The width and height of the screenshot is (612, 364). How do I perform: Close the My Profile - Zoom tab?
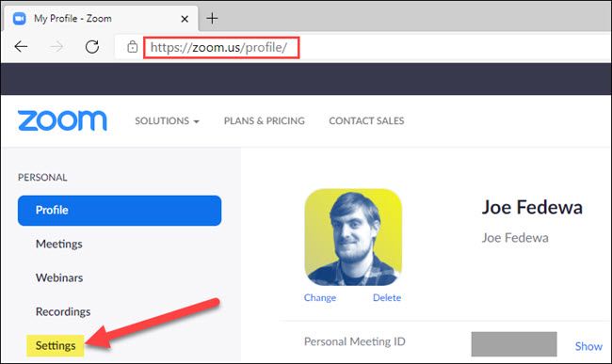185,19
